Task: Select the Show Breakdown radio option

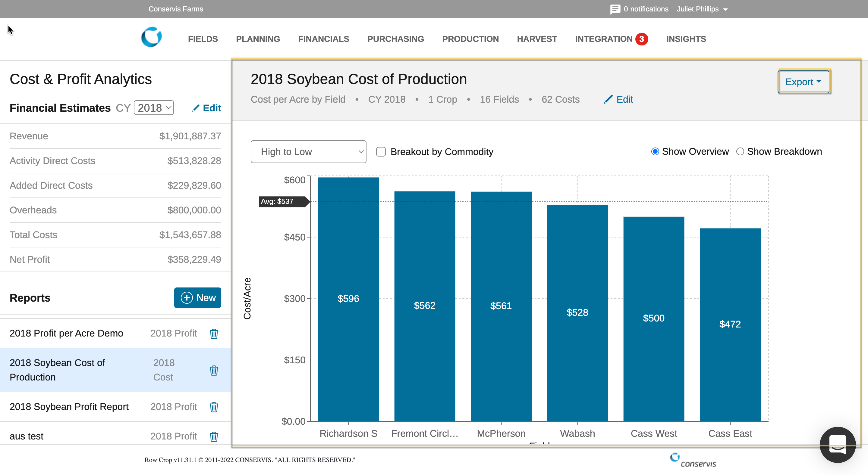Action: point(740,151)
